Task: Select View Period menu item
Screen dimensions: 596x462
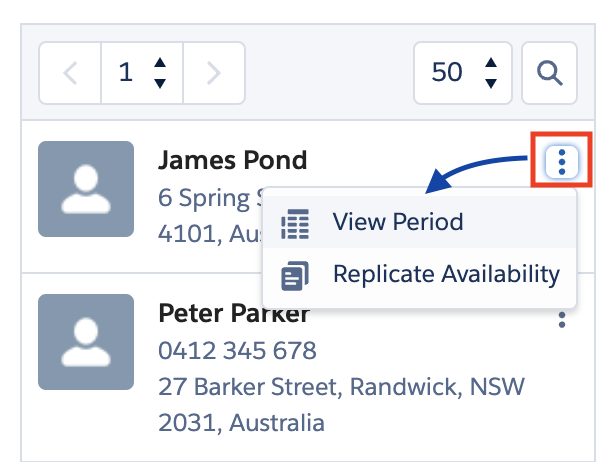Action: [x=420, y=222]
